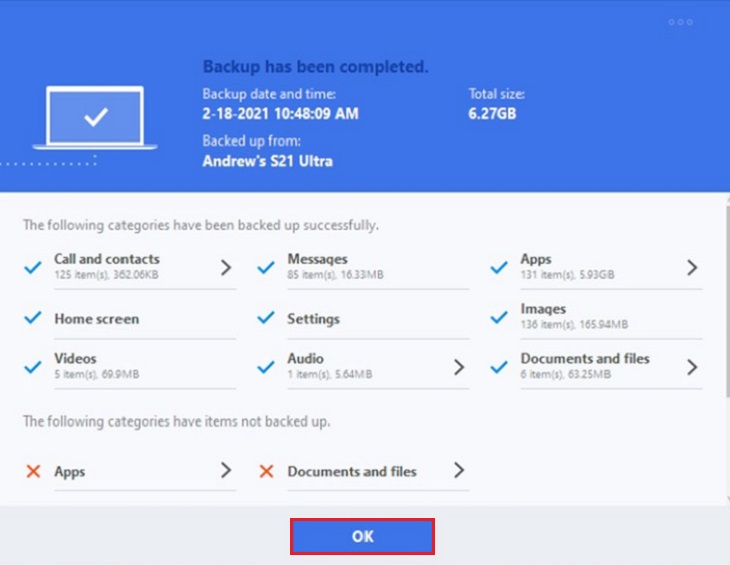
Task: Expand Audio category details chevron
Action: [x=459, y=367]
